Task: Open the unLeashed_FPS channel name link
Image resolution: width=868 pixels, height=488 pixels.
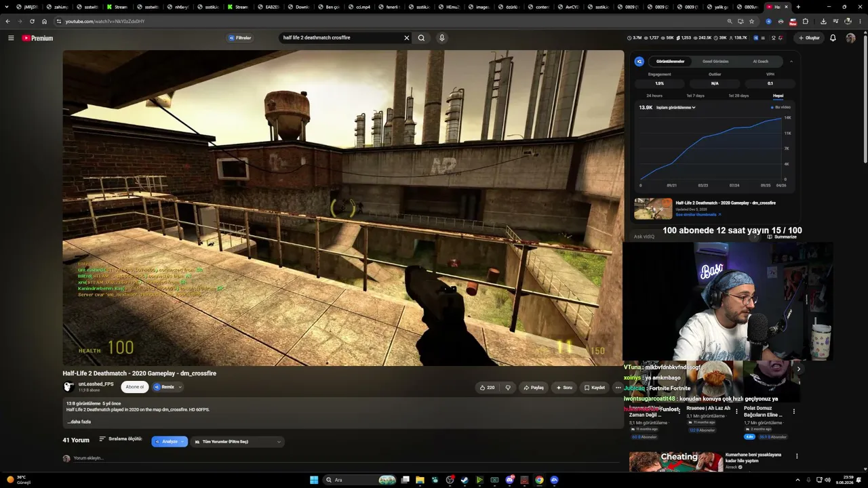Action: point(96,384)
